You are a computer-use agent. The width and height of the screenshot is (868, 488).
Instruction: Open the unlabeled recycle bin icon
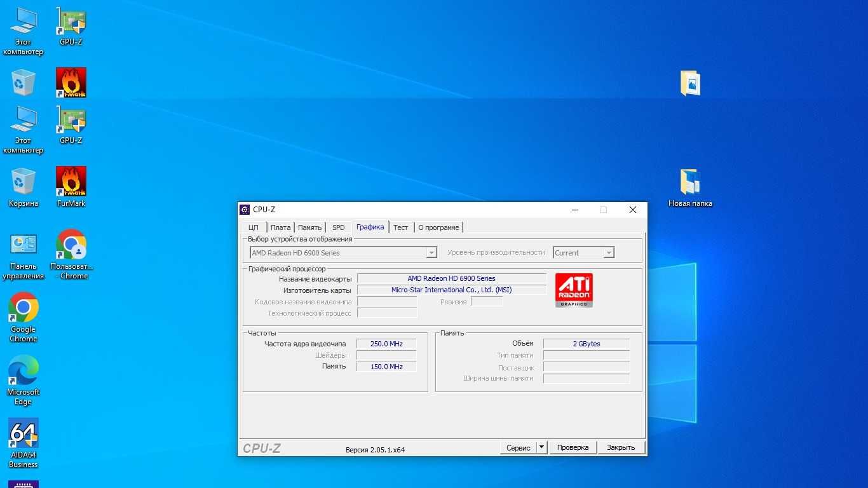point(24,83)
